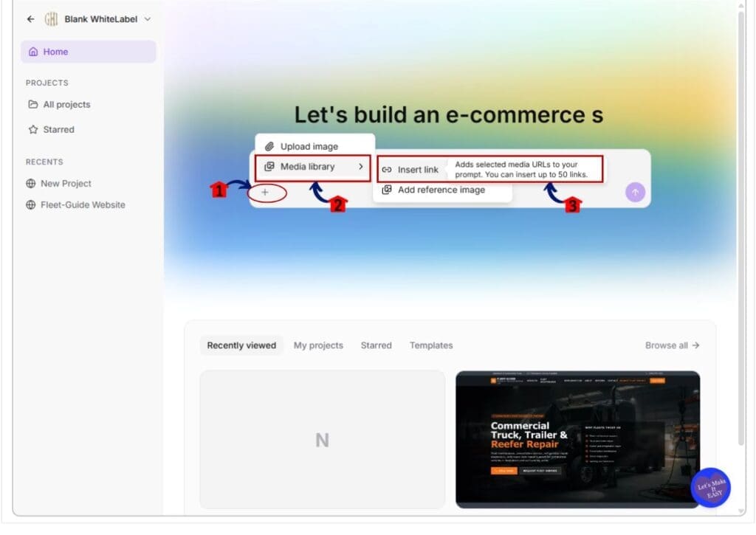Click the plus attachment button in prompt box
Viewport: 756px width, 535px height.
click(265, 193)
